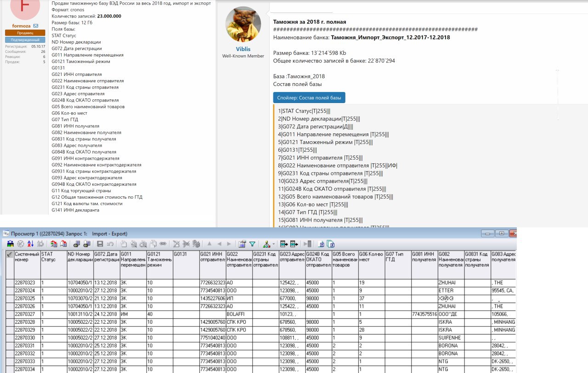Click the Системный номер column header
Viewport: 588px width, 373px height.
click(27, 264)
